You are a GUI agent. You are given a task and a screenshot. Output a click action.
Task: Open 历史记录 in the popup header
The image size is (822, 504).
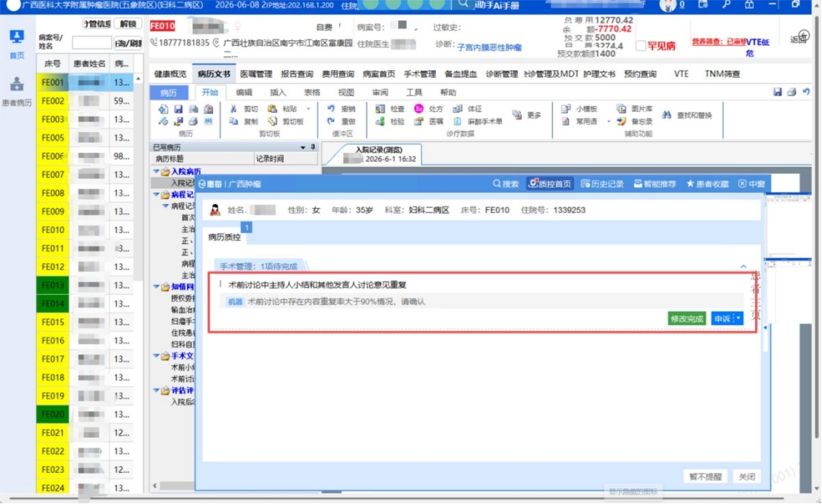[x=602, y=184]
